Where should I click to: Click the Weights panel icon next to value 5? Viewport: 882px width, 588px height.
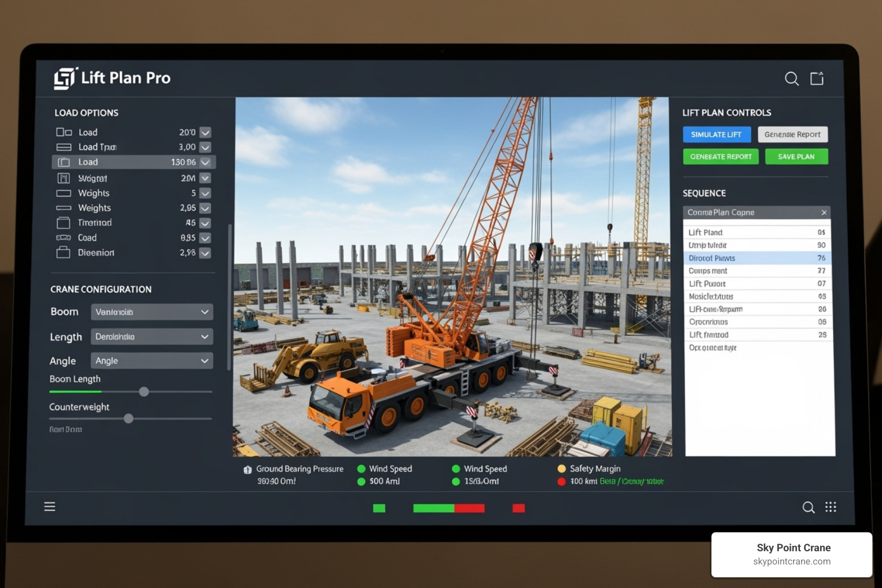63,193
